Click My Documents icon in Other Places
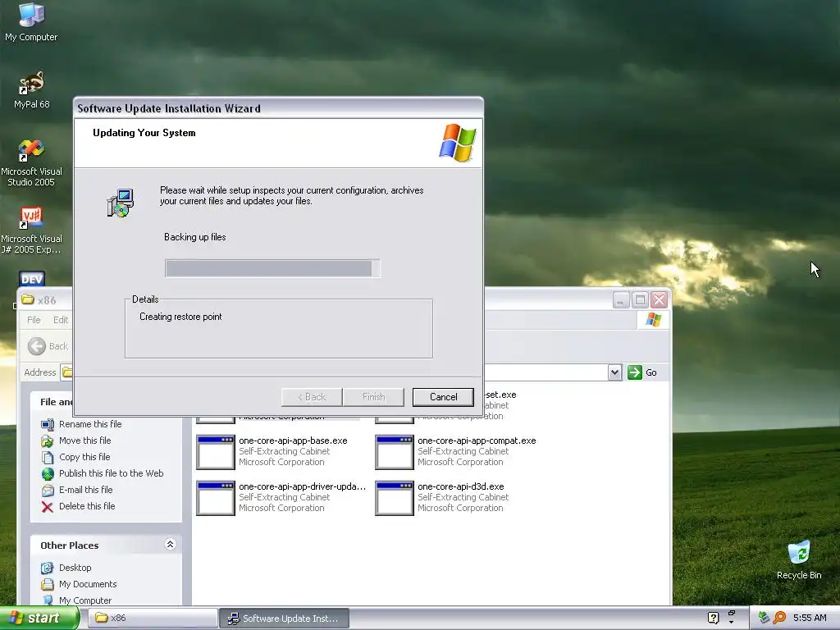The width and height of the screenshot is (840, 630). pos(48,584)
